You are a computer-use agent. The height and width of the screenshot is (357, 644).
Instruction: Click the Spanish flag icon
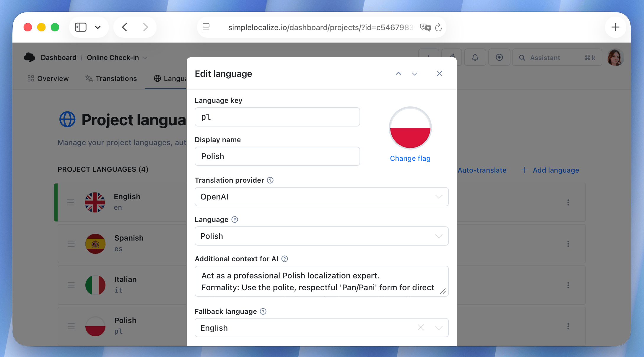tap(95, 244)
